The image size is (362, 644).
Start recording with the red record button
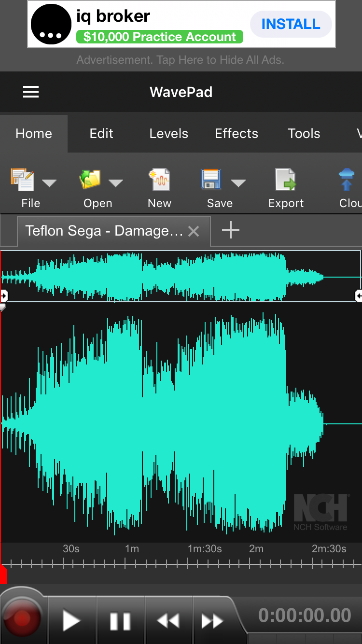(x=22, y=619)
